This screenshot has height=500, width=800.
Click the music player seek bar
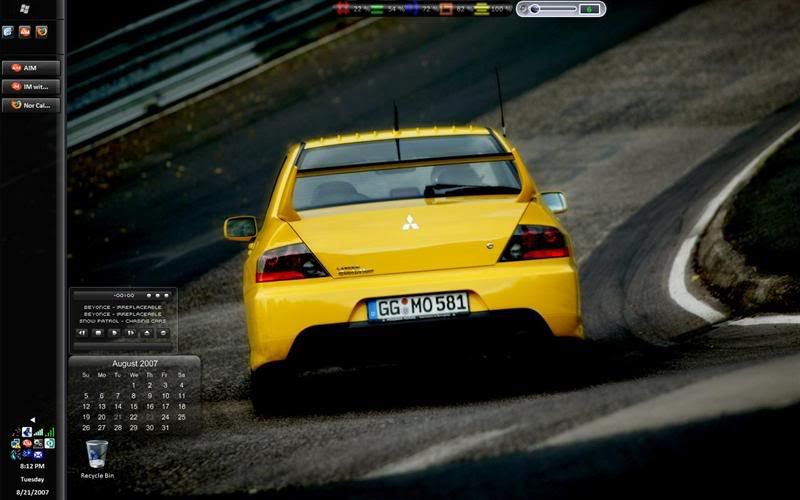[122, 346]
